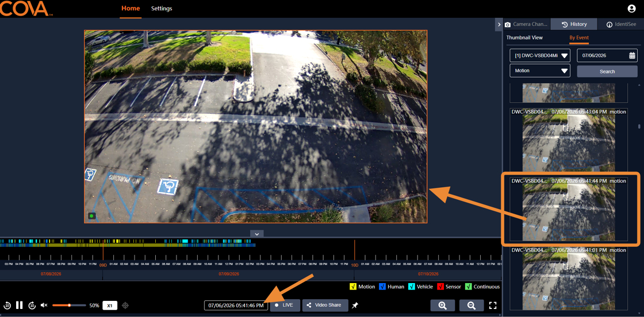Unmute the audio speaker icon
The height and width of the screenshot is (317, 644).
44,305
